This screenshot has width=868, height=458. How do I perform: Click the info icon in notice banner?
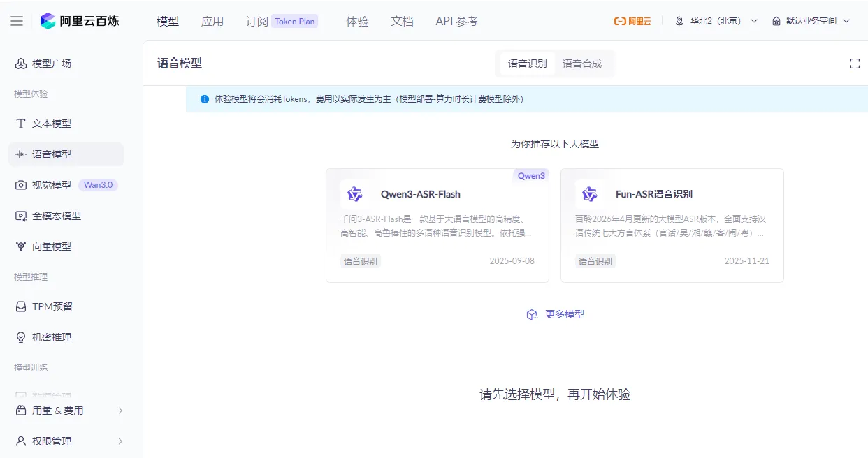tap(205, 99)
